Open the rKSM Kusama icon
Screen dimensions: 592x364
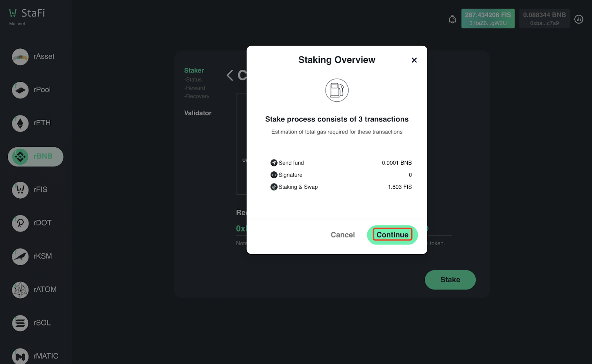(x=20, y=257)
